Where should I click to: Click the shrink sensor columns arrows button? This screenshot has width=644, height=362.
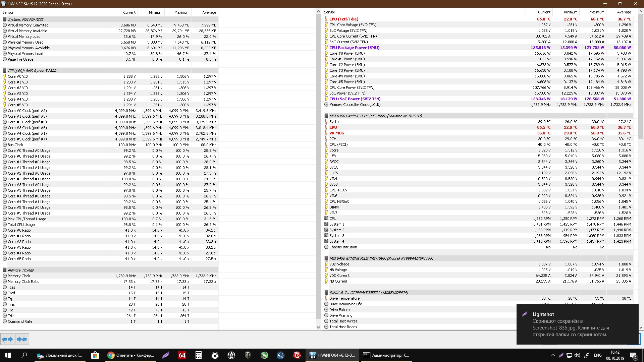click(x=22, y=339)
